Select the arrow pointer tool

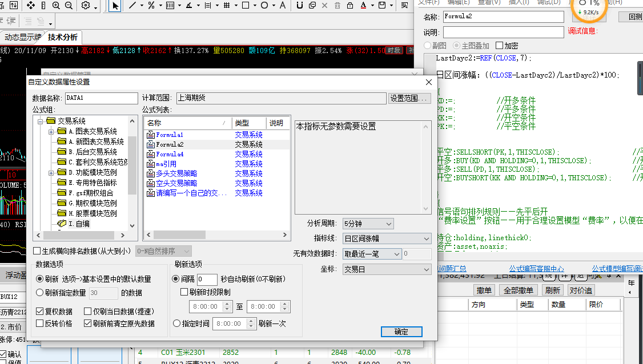pyautogui.click(x=115, y=5)
